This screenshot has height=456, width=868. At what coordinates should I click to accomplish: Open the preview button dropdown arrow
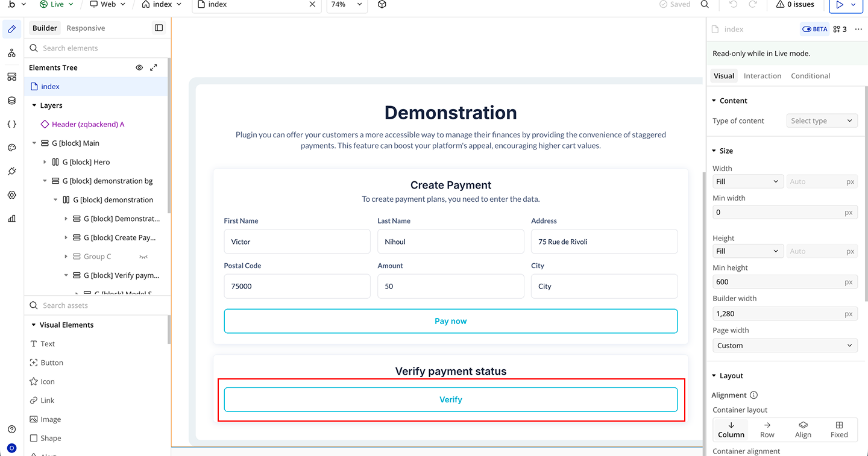point(854,5)
